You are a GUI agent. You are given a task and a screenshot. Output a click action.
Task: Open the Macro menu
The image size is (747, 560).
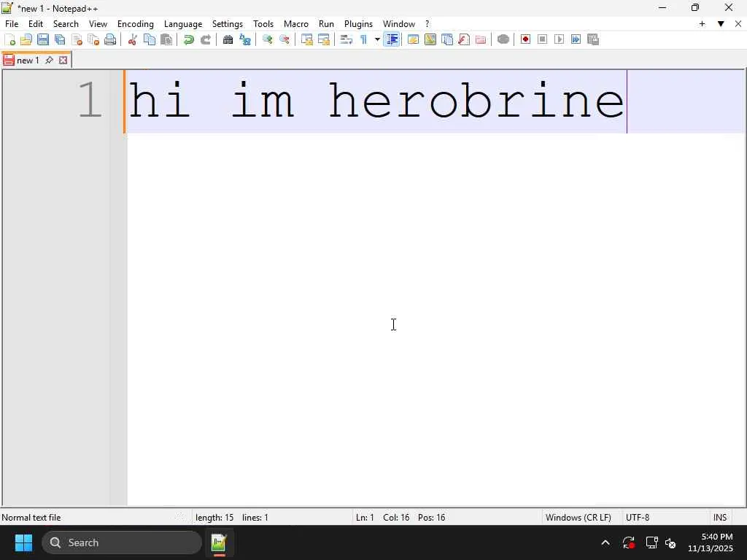pos(296,24)
